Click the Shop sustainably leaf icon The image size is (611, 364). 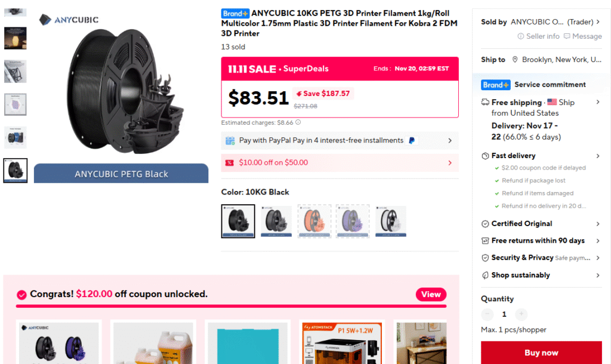[x=485, y=275]
